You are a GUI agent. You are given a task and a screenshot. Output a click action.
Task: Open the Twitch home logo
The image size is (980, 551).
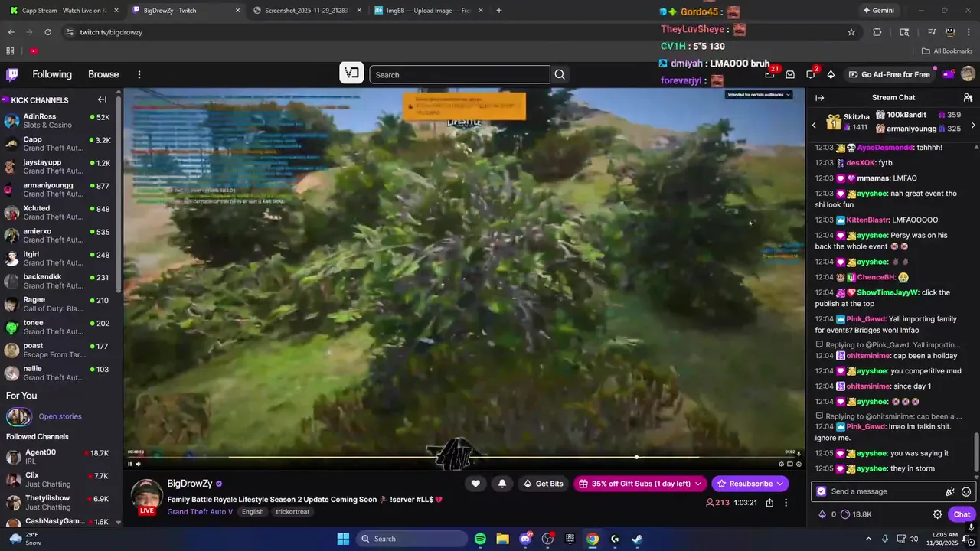point(12,74)
